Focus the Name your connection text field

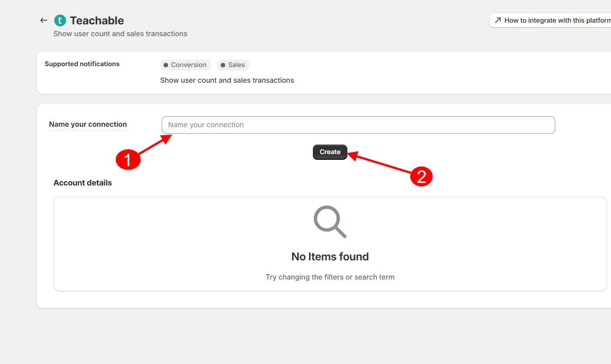pos(358,125)
